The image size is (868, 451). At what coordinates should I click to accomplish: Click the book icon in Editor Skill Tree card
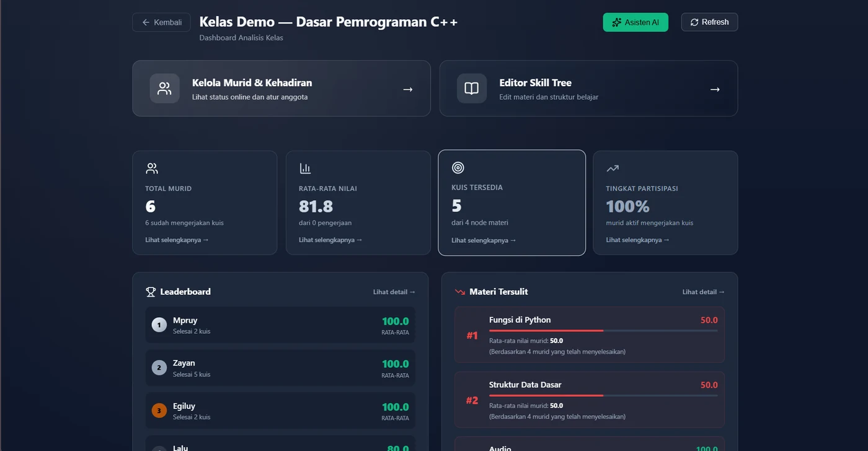(472, 89)
